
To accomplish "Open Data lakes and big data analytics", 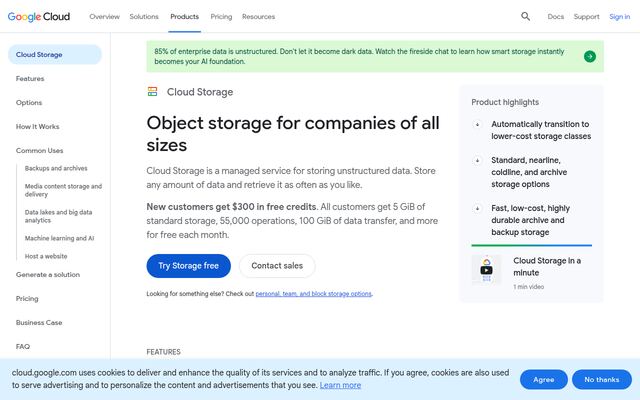I will pyautogui.click(x=58, y=216).
